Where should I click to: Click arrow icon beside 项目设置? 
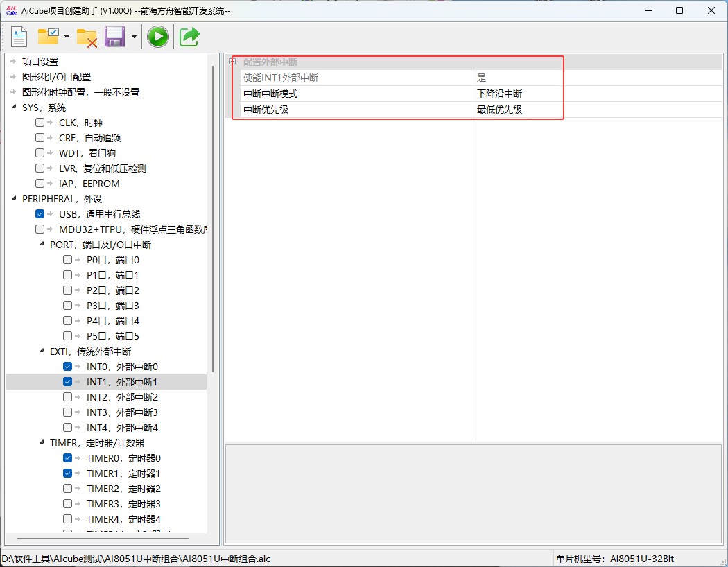[13, 61]
